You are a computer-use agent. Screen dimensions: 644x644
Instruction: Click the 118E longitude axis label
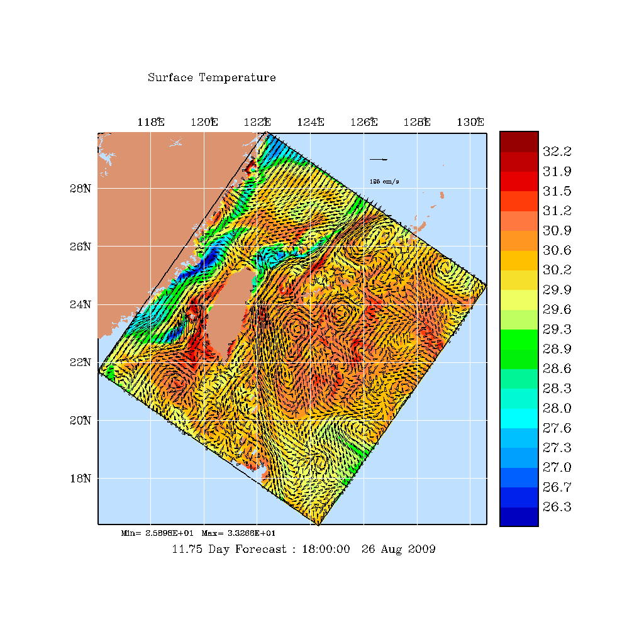pyautogui.click(x=151, y=123)
